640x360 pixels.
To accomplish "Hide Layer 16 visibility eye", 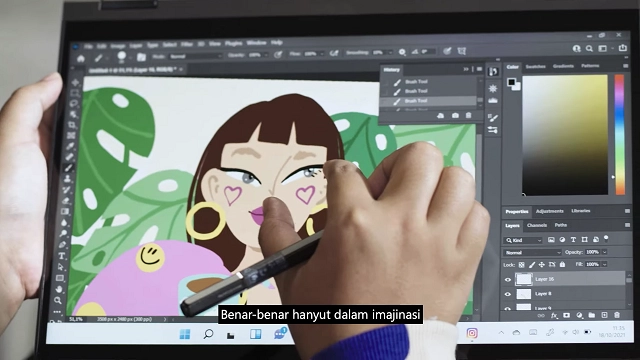I will 508,280.
